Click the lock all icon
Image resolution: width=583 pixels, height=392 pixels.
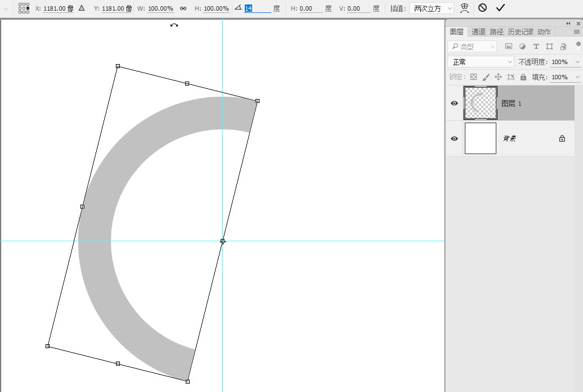[x=523, y=77]
